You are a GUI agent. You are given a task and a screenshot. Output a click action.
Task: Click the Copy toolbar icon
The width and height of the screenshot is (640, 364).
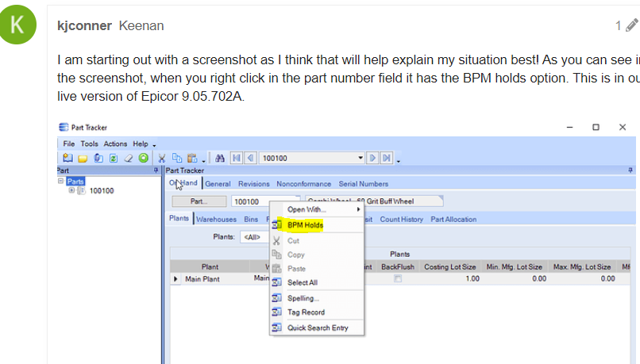[x=177, y=158]
